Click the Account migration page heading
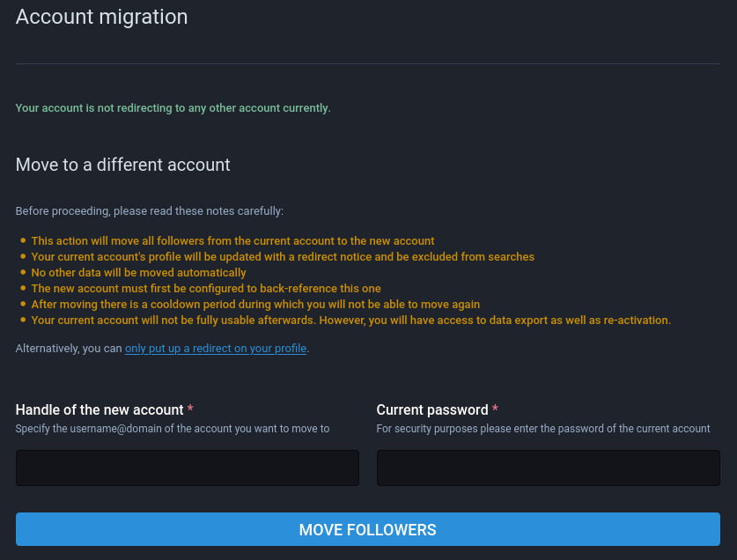The height and width of the screenshot is (560, 737). [101, 17]
